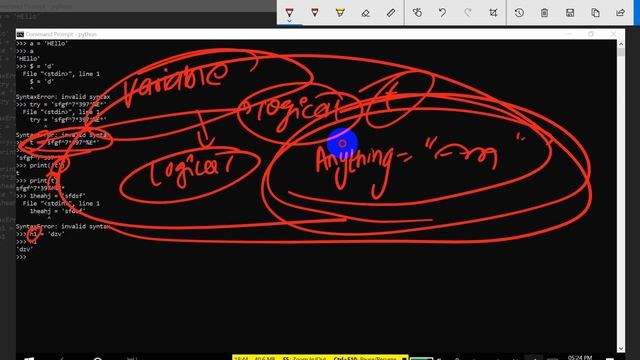Click the Command Prompt scrollbar down arrow

(x=621, y=349)
